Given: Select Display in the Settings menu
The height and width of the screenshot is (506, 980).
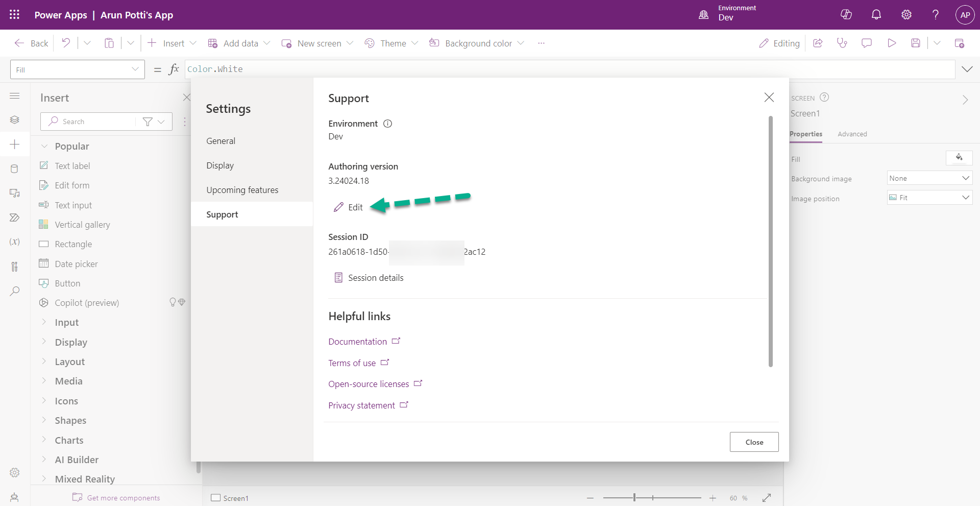Looking at the screenshot, I should point(220,165).
